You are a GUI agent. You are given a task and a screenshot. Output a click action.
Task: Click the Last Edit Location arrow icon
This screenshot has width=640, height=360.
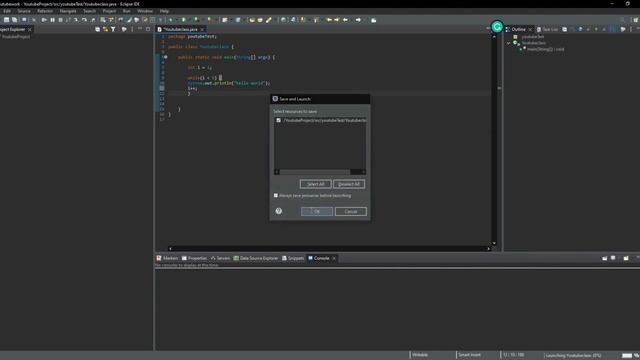(x=329, y=20)
